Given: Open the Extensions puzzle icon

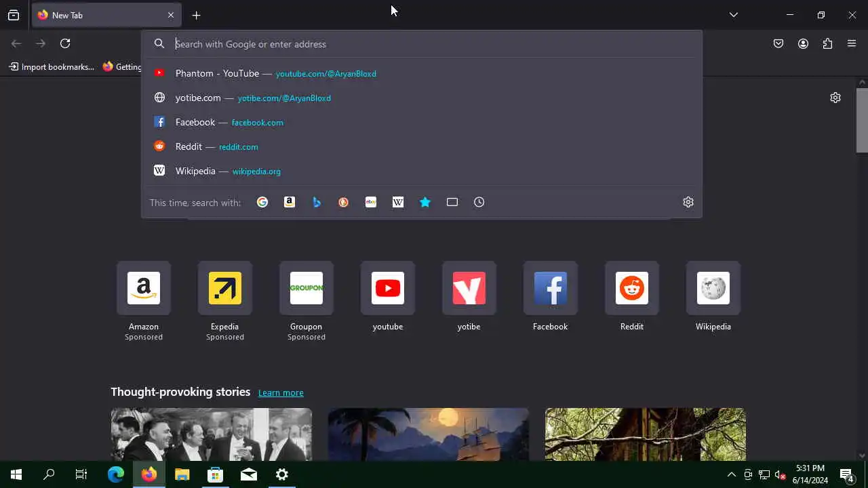Looking at the screenshot, I should coord(827,43).
